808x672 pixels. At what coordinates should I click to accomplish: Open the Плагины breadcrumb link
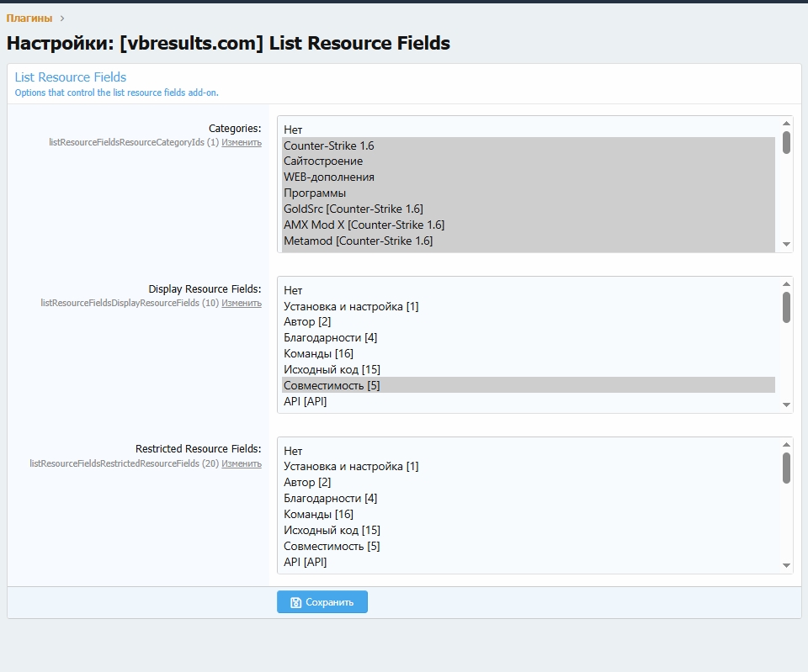tap(29, 19)
